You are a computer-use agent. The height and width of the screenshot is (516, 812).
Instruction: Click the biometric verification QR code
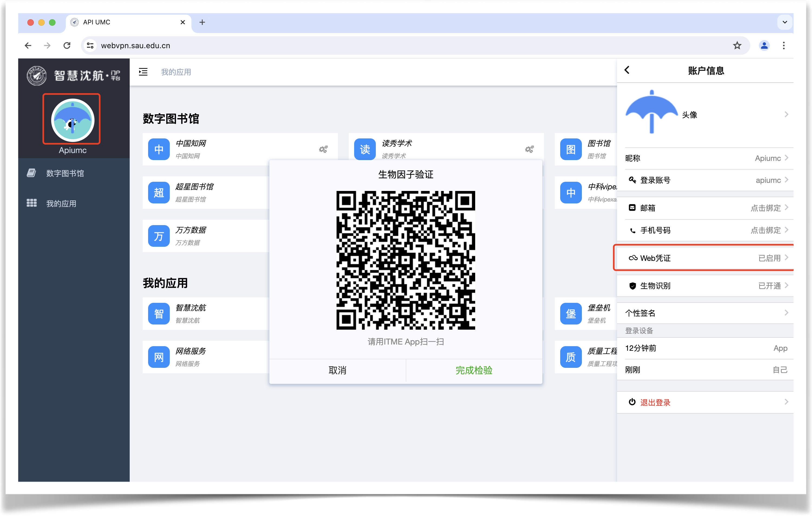point(405,260)
